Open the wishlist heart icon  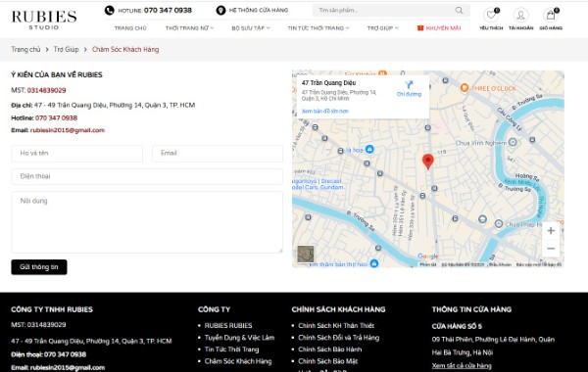491,15
